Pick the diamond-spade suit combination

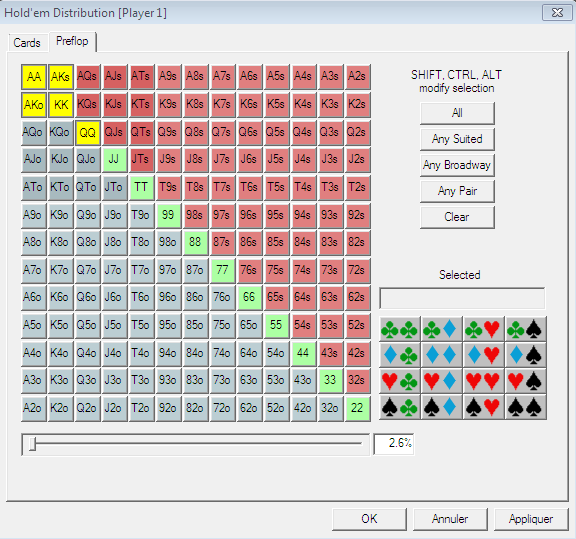coord(525,355)
